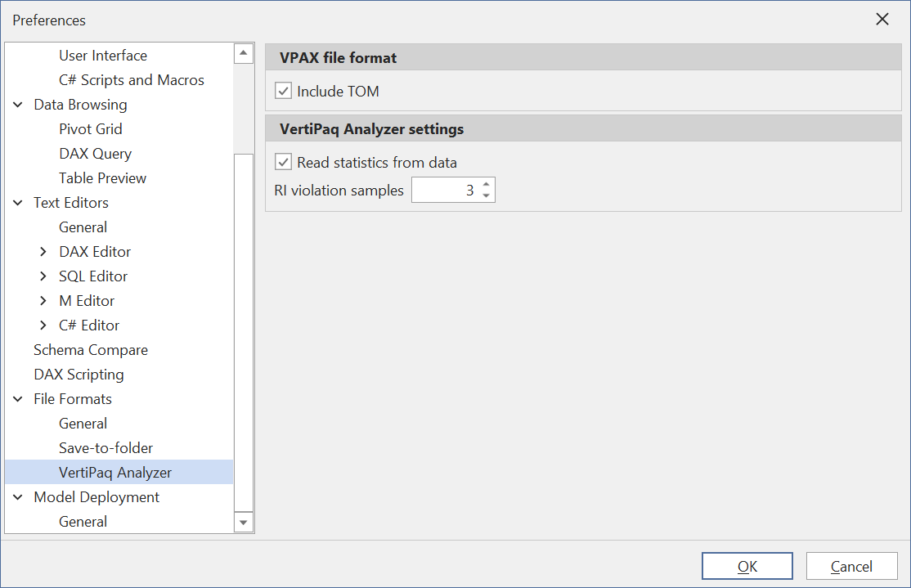The width and height of the screenshot is (911, 588).
Task: Collapse the File Formats section
Action: click(18, 399)
